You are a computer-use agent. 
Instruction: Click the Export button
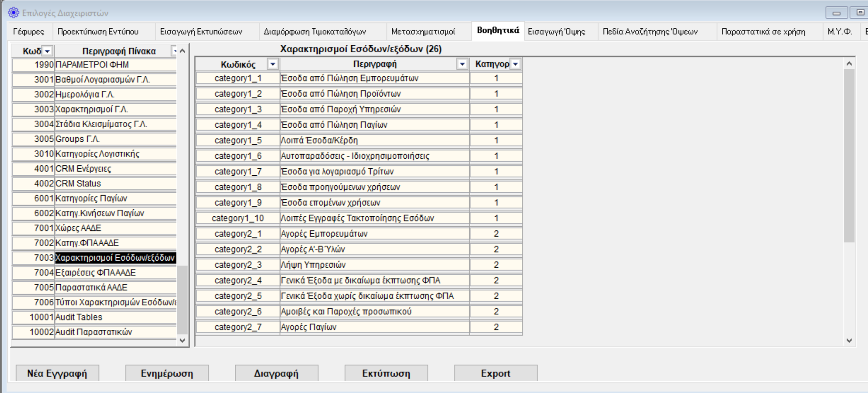click(495, 373)
